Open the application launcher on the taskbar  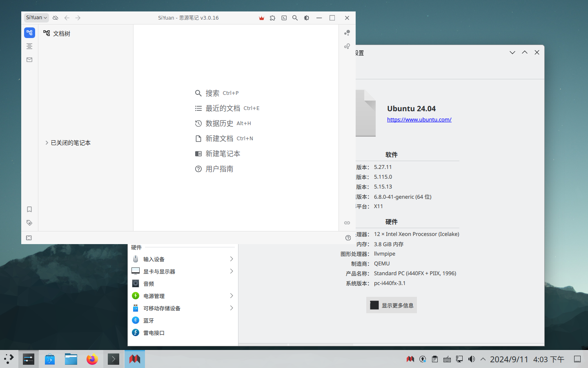(9, 359)
